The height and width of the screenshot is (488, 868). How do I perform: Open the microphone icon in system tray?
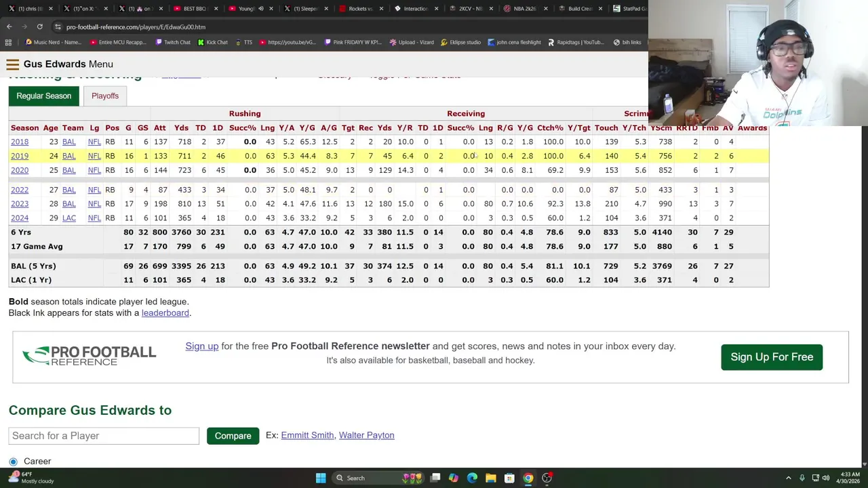802,478
